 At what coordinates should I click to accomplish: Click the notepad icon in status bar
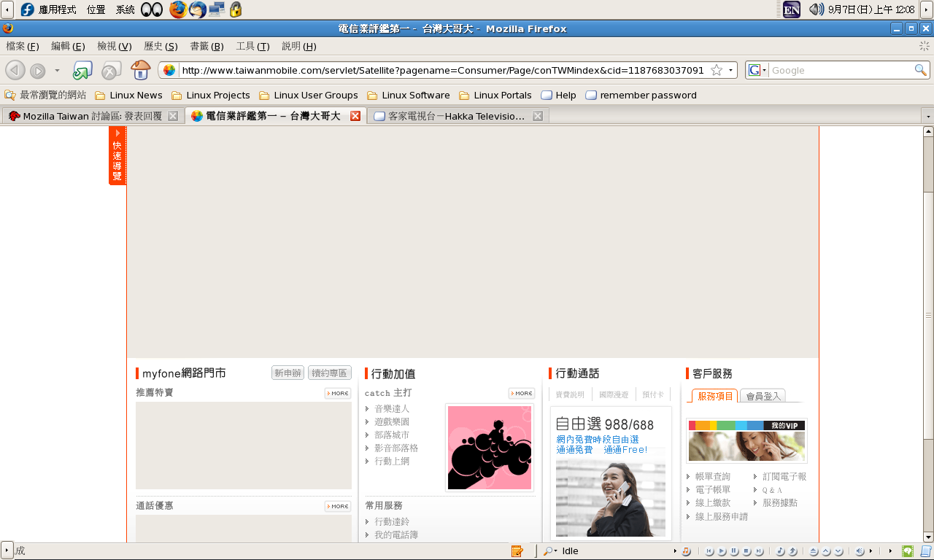coord(517,551)
